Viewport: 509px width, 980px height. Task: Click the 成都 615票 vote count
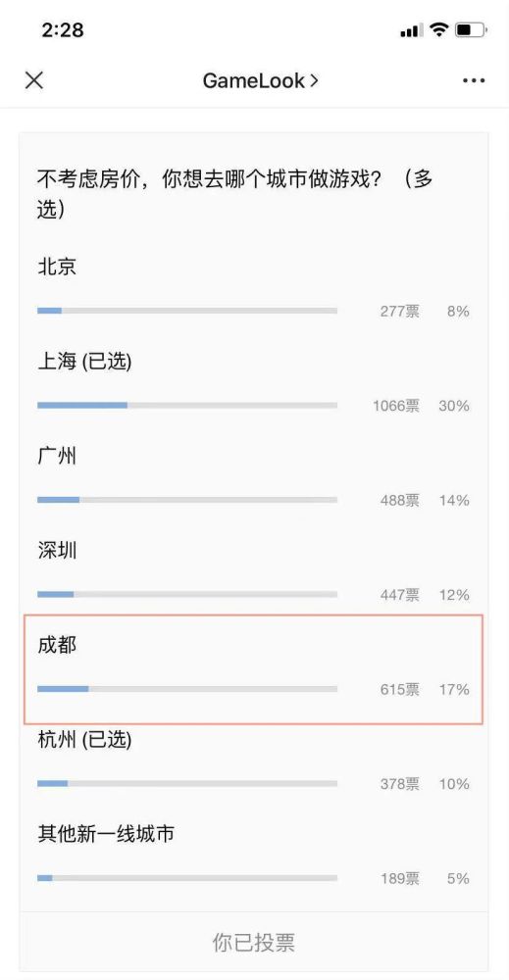(400, 689)
